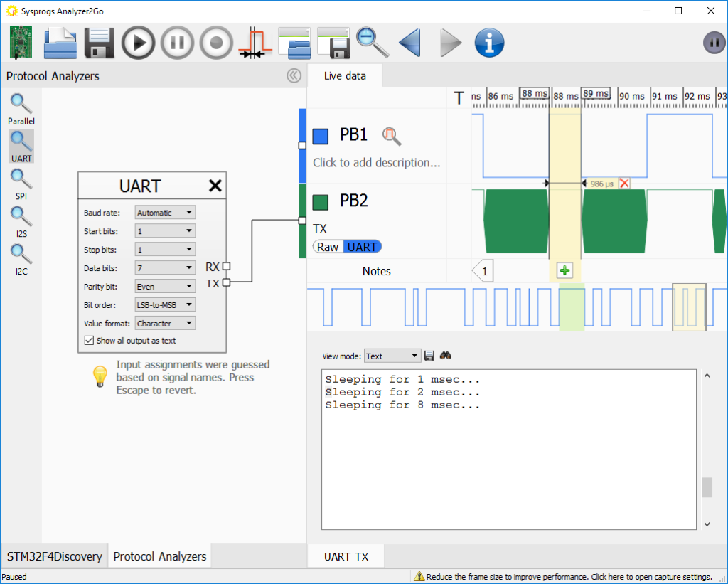Click the reduce frame size warning link
The width and height of the screenshot is (728, 584).
[x=563, y=577]
